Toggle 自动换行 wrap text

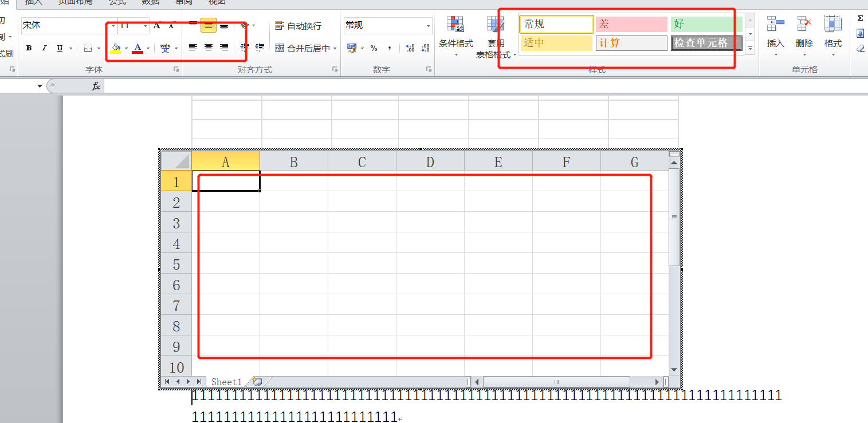(298, 26)
